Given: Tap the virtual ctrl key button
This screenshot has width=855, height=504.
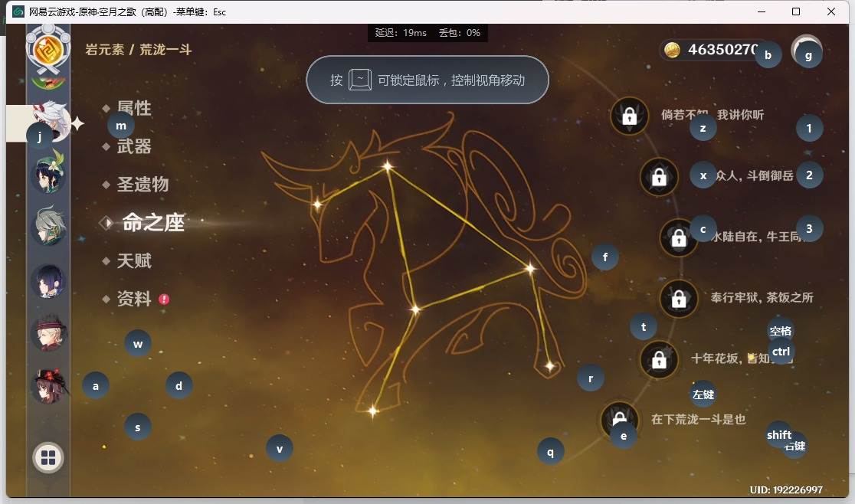Looking at the screenshot, I should click(x=781, y=352).
